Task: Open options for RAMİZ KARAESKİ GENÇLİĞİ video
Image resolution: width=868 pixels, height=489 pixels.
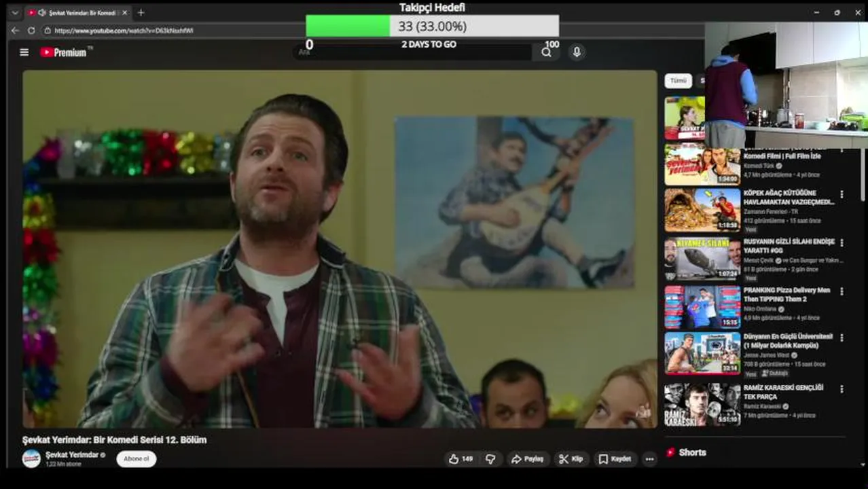Action: point(842,389)
